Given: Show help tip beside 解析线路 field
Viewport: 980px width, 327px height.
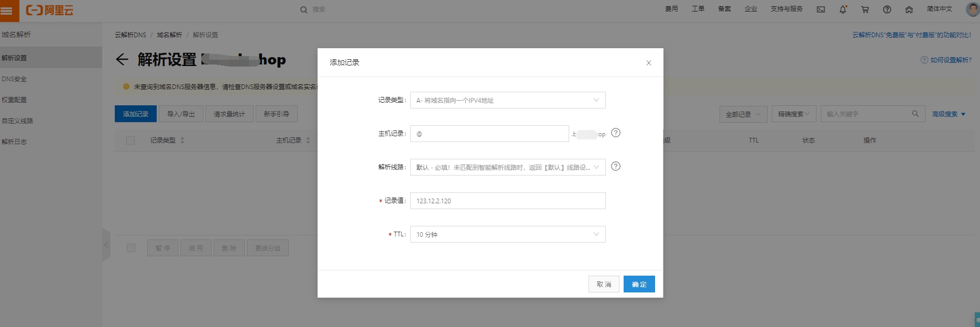Looking at the screenshot, I should click(616, 166).
